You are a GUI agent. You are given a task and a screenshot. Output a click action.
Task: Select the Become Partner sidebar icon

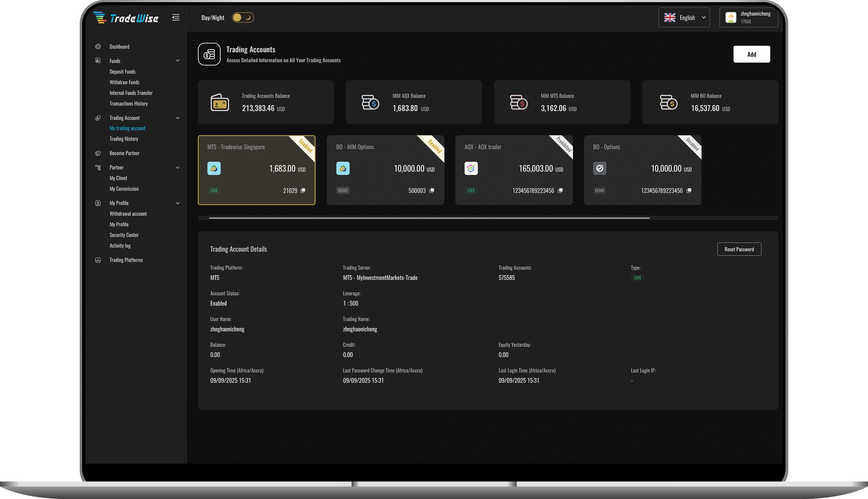click(98, 153)
